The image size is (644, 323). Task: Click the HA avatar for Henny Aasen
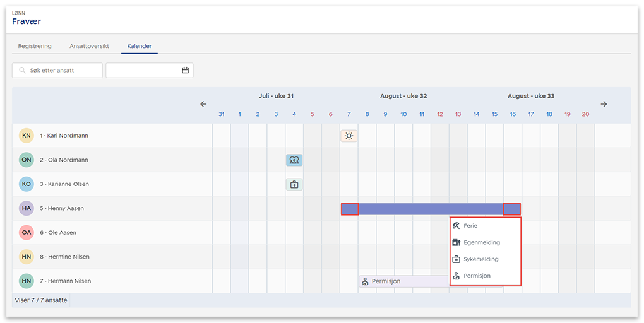[x=27, y=208]
